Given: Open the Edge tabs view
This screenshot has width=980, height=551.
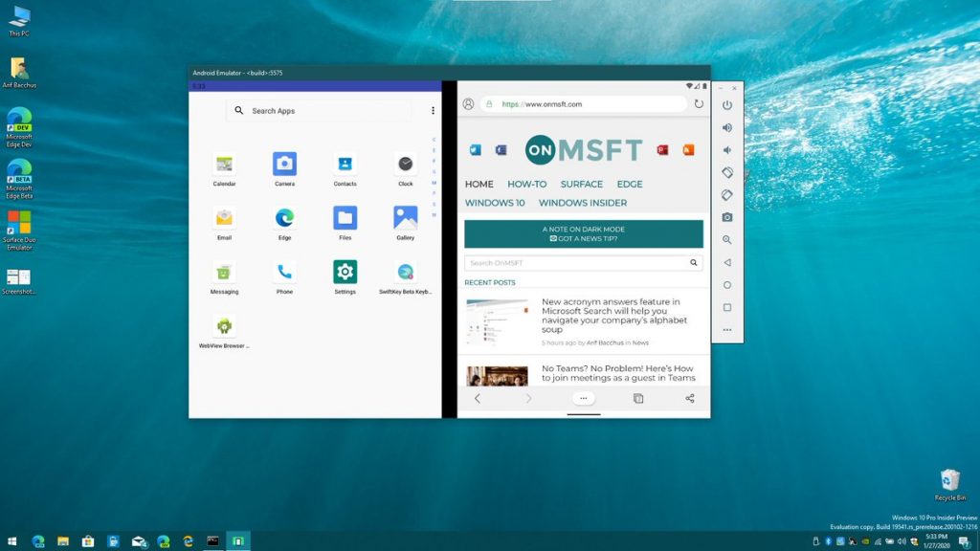Looking at the screenshot, I should coord(638,399).
